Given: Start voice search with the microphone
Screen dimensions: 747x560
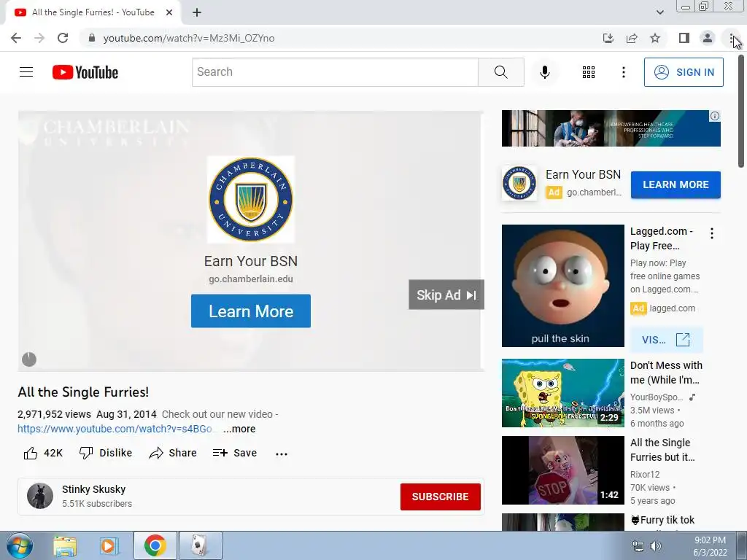Looking at the screenshot, I should [544, 72].
